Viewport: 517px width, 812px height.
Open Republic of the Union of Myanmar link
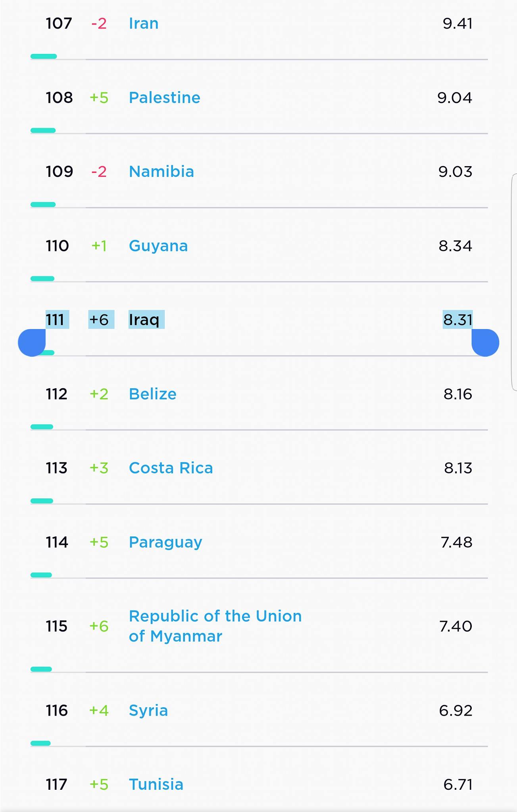tap(215, 626)
